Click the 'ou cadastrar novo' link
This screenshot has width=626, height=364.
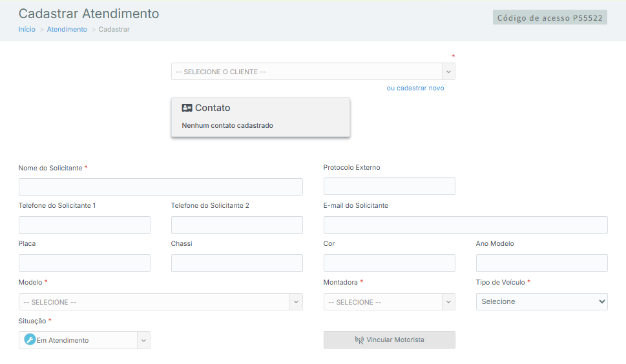(415, 88)
